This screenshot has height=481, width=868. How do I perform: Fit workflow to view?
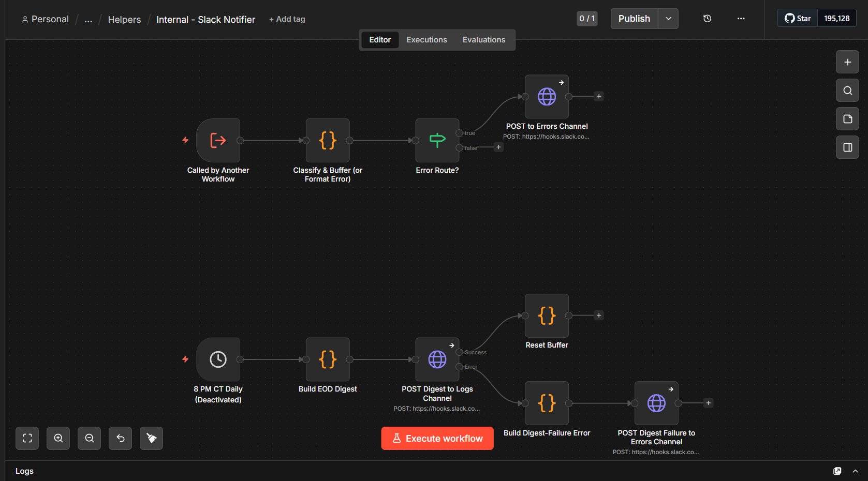tap(27, 438)
